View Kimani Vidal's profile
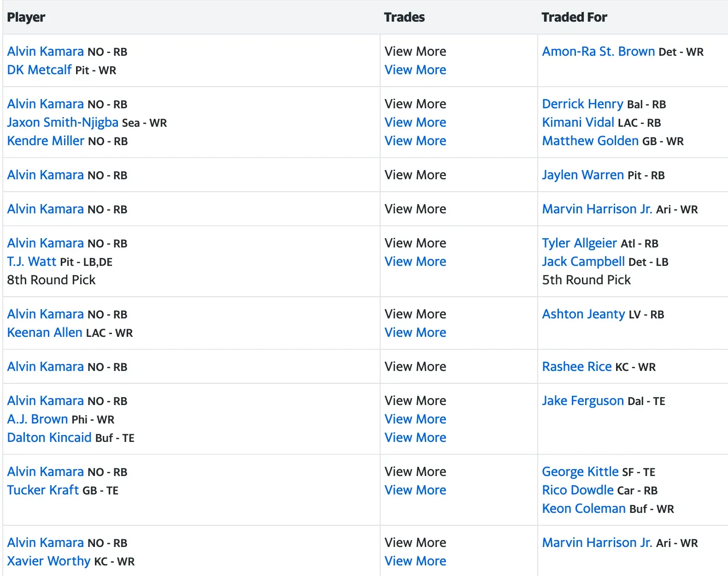The image size is (728, 576). click(578, 123)
